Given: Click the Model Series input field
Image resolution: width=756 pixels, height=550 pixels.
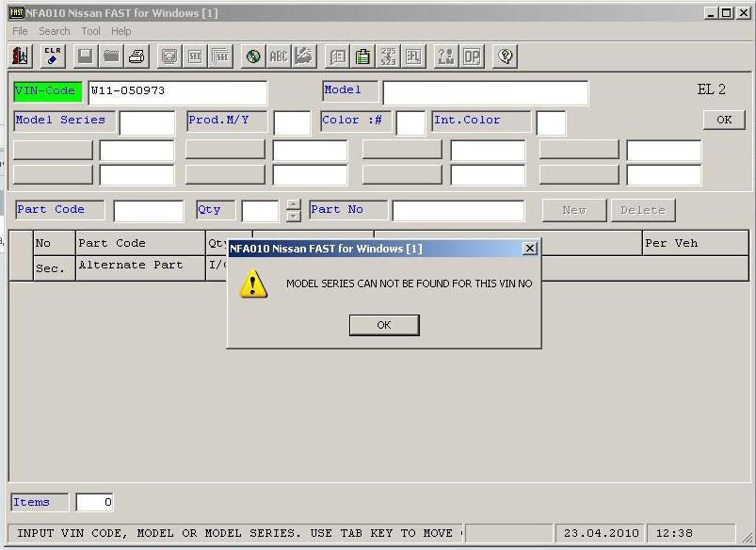Looking at the screenshot, I should (x=147, y=123).
